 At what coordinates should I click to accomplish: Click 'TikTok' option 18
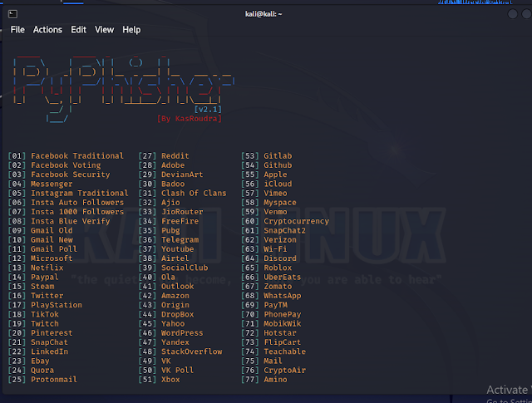[44, 314]
